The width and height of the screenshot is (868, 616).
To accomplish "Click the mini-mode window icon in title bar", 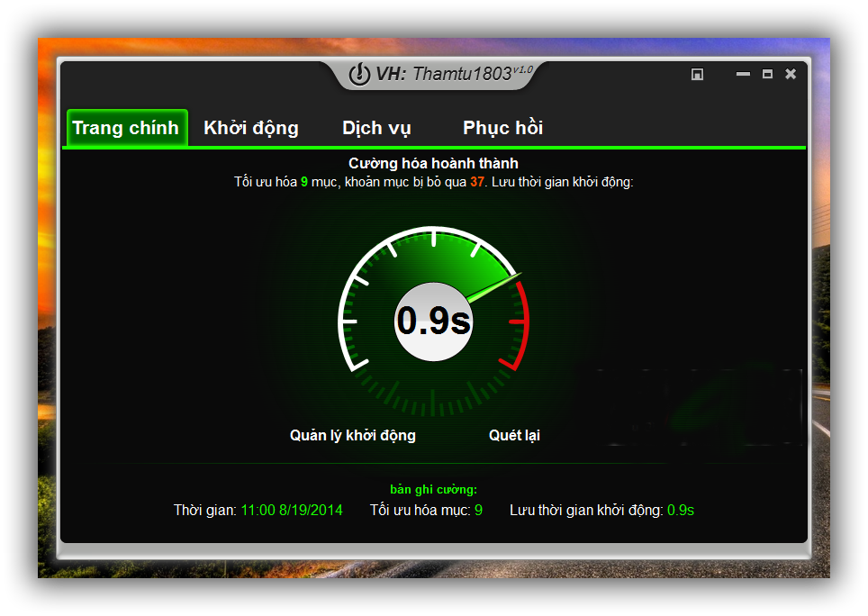I will [x=697, y=75].
